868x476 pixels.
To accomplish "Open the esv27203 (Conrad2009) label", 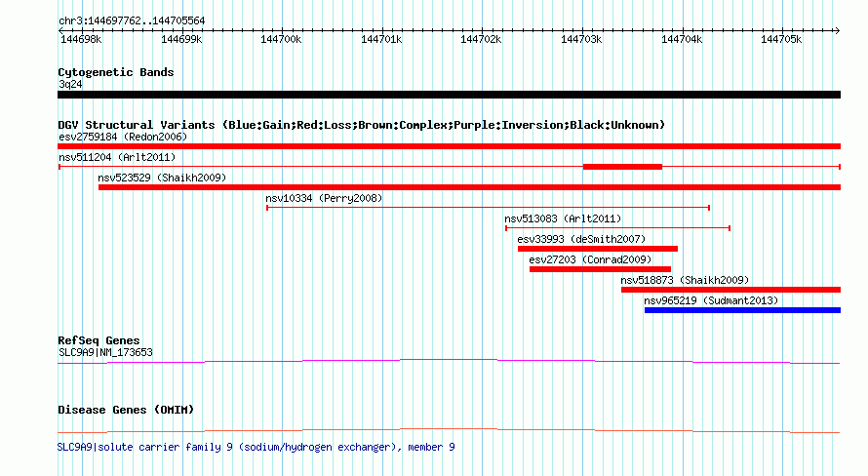I will 590,259.
